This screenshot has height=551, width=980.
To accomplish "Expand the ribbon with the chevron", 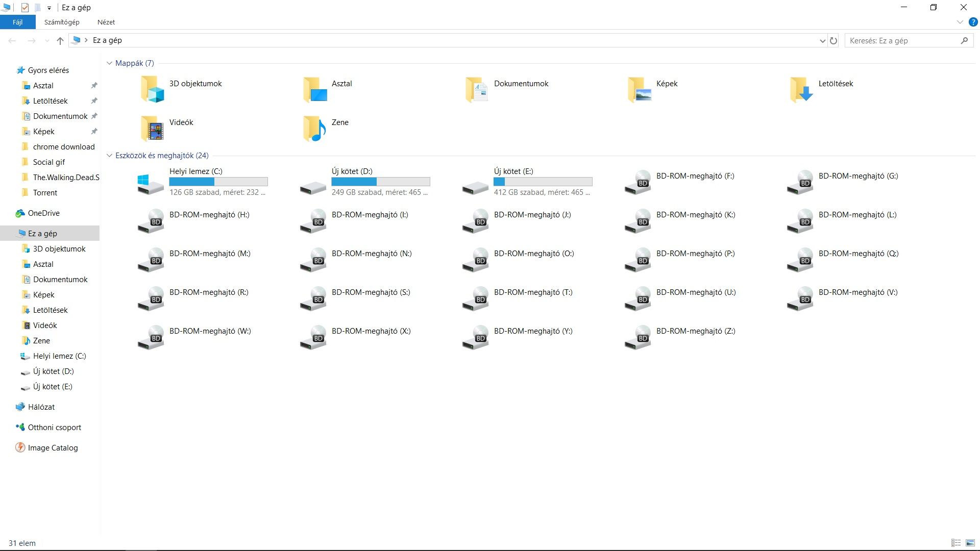I will pyautogui.click(x=960, y=22).
